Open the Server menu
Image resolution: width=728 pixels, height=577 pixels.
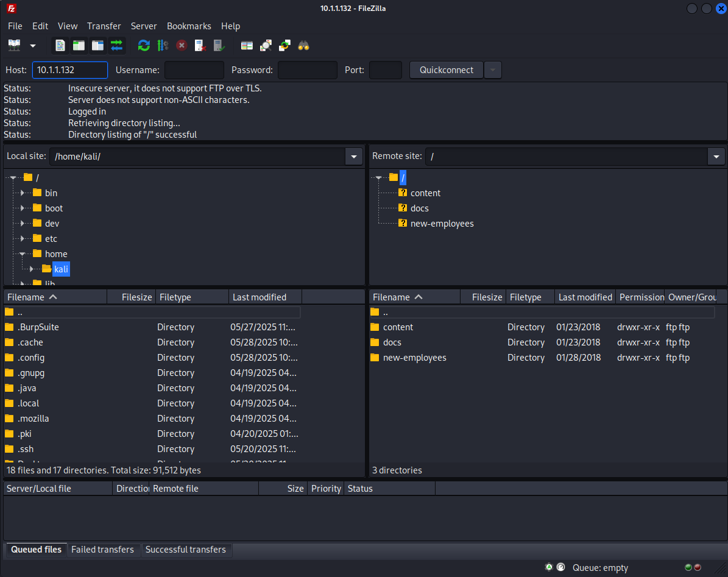(143, 26)
